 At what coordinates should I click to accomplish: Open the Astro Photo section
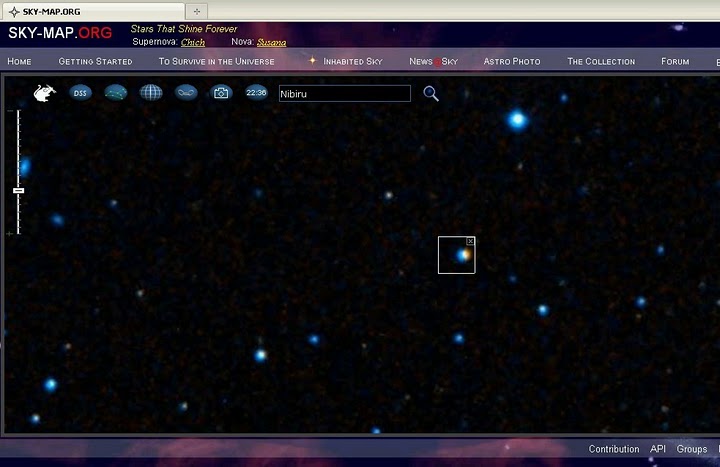tap(511, 61)
